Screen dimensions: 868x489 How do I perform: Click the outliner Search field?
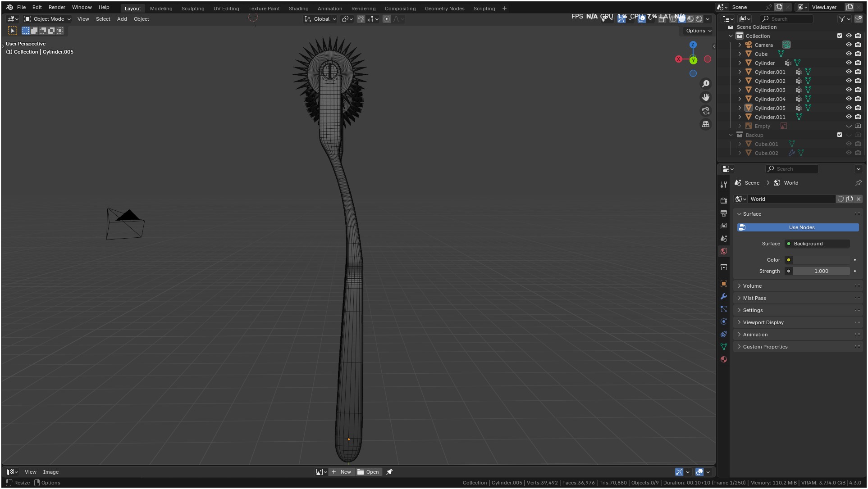(789, 19)
